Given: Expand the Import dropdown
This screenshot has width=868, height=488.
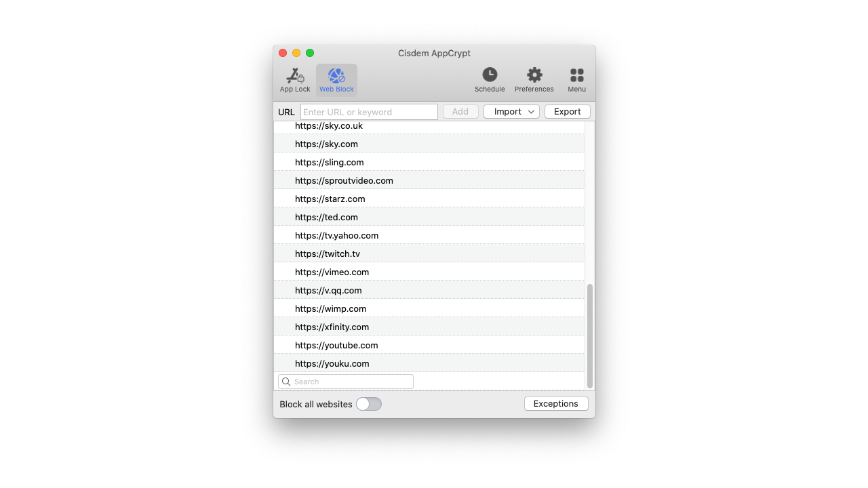Looking at the screenshot, I should (511, 112).
